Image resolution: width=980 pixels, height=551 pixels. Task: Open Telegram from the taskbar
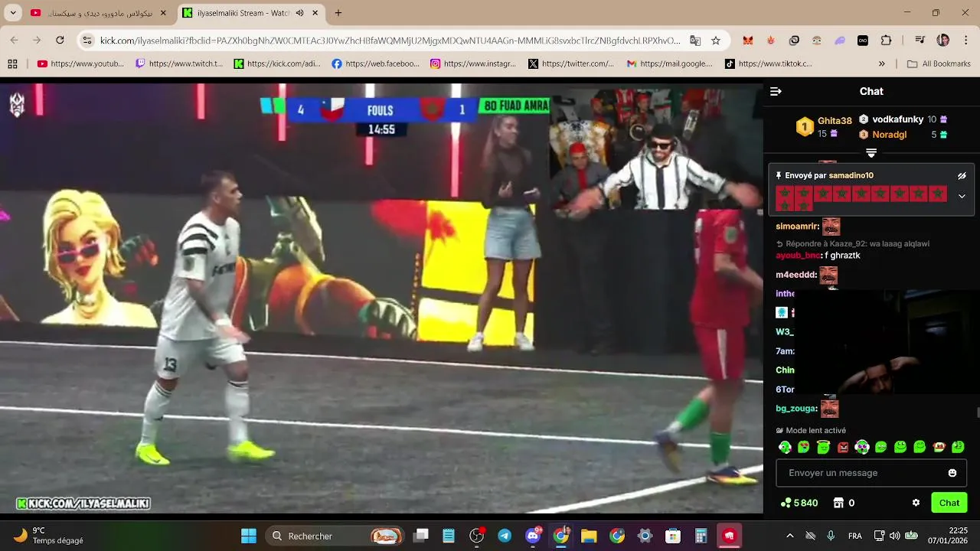pos(505,536)
